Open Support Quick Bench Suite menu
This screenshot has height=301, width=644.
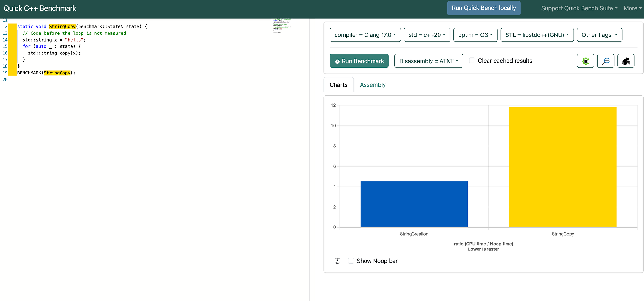(579, 8)
